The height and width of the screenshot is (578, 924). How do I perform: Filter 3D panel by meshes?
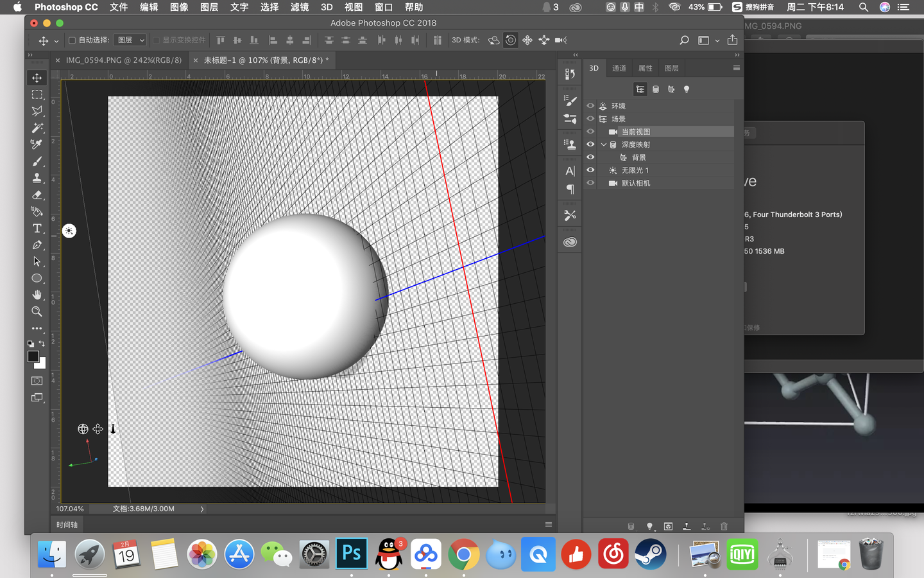[656, 89]
